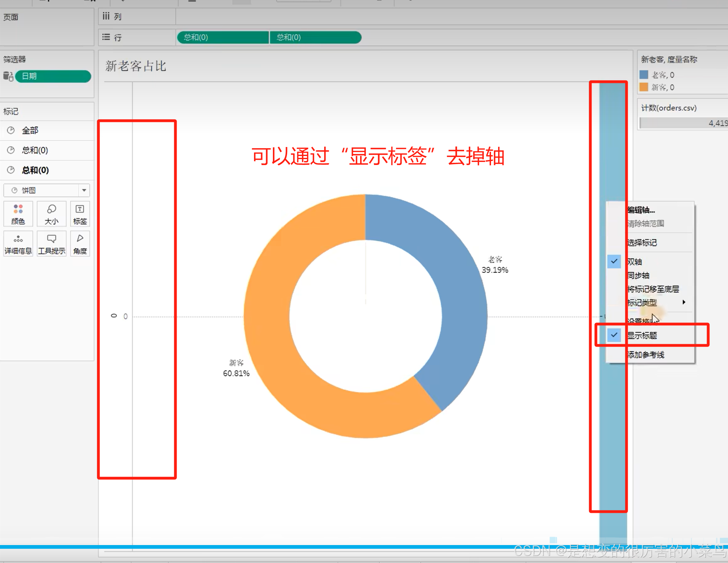
Task: Enable the 同步轴 option
Action: (x=638, y=275)
